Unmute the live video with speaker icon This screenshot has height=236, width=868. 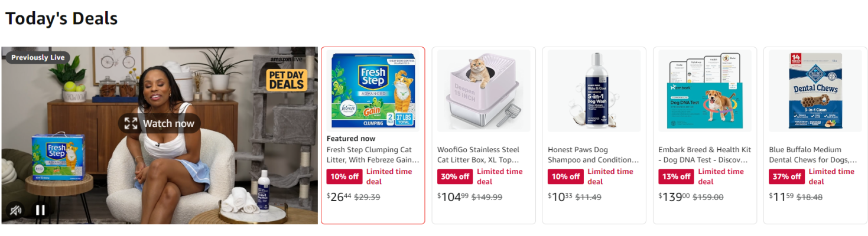point(14,210)
